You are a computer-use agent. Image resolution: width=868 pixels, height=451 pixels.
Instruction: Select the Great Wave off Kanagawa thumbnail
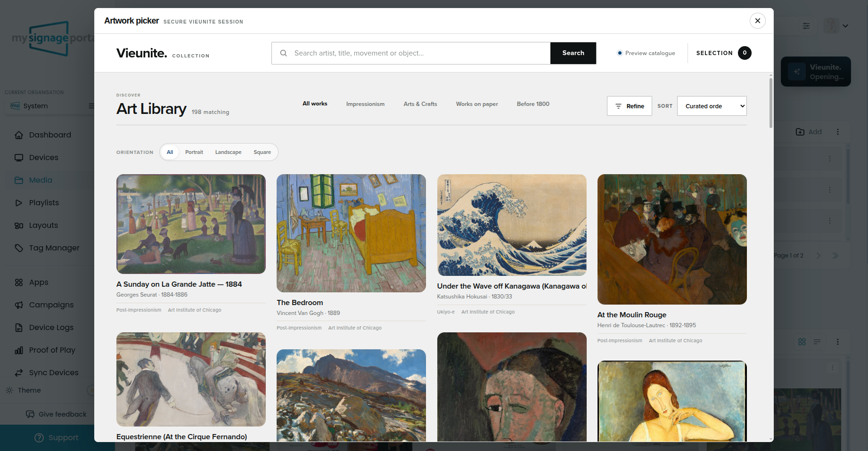click(512, 225)
